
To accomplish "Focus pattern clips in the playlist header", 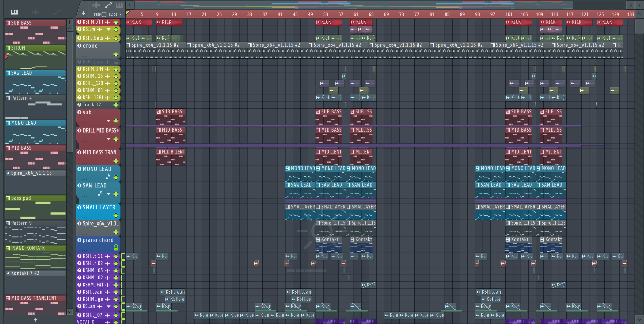I will (119, 5).
